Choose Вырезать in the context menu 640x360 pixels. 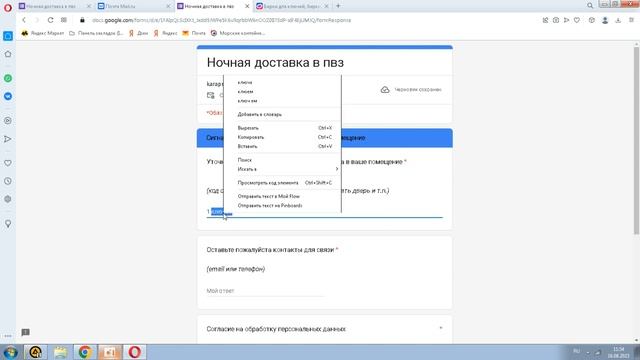[x=282, y=128]
